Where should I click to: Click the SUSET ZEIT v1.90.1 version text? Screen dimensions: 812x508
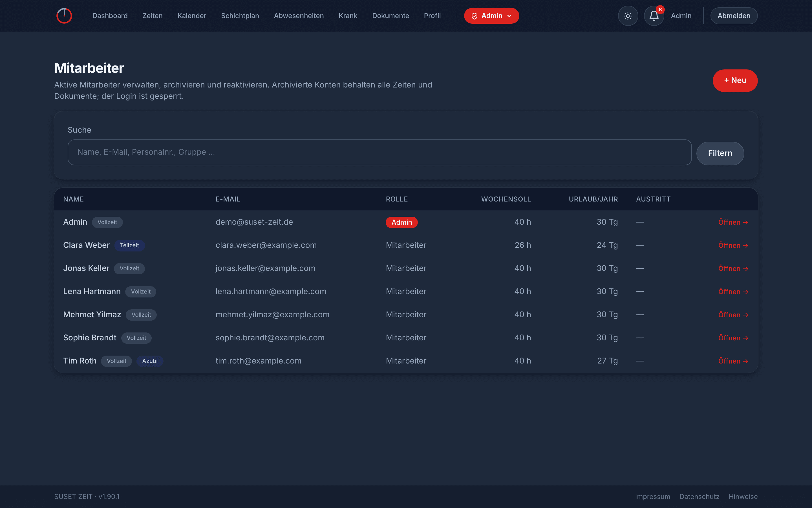pos(87,497)
